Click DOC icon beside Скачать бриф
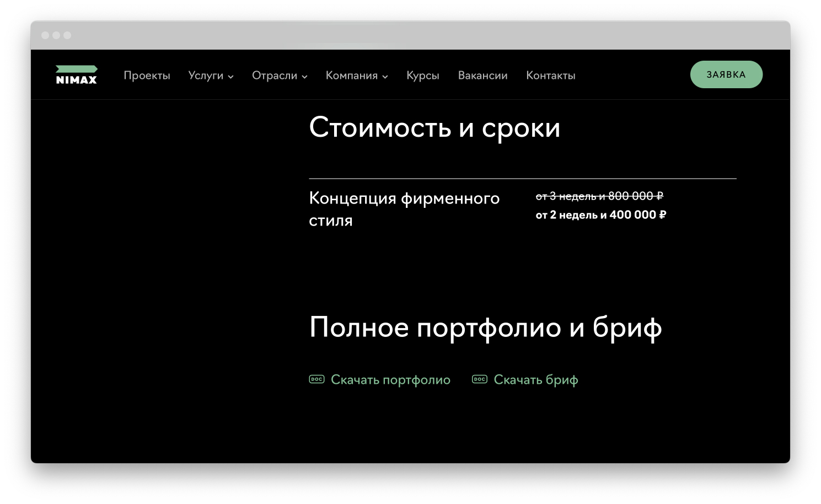Image resolution: width=821 pixels, height=504 pixels. pos(479,379)
